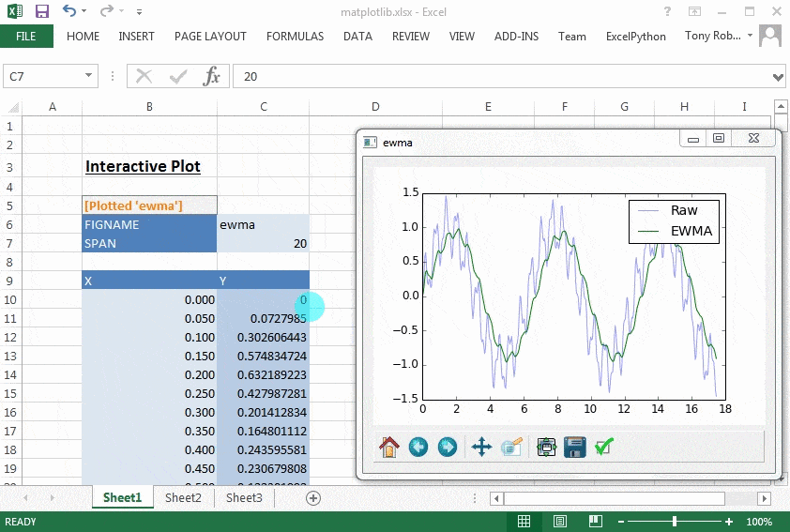790x532 pixels.
Task: Select the FIGNAME label cell
Action: click(x=149, y=224)
